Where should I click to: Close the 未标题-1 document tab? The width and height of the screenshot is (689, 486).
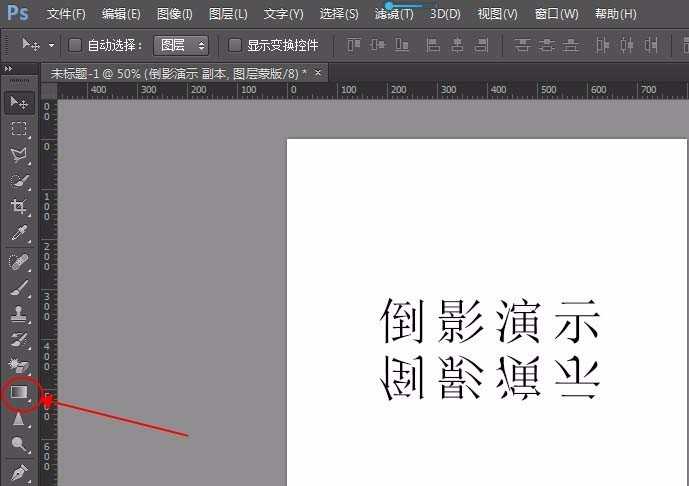tap(318, 73)
